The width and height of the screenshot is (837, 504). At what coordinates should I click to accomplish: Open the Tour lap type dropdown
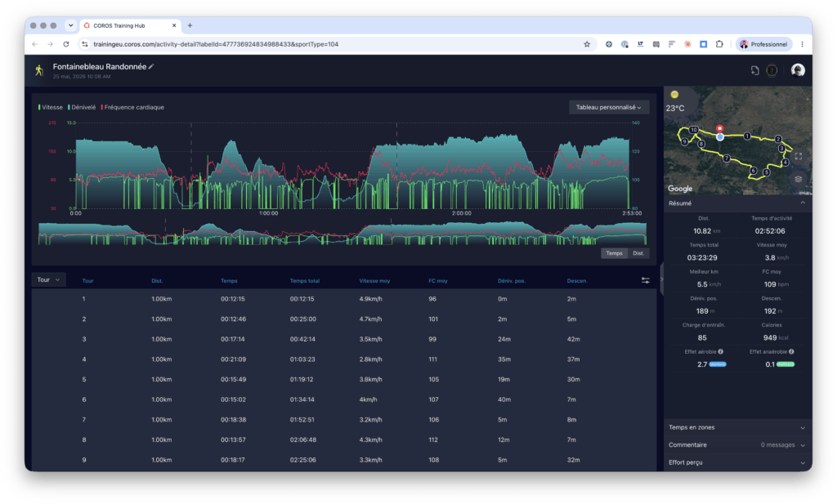click(48, 280)
